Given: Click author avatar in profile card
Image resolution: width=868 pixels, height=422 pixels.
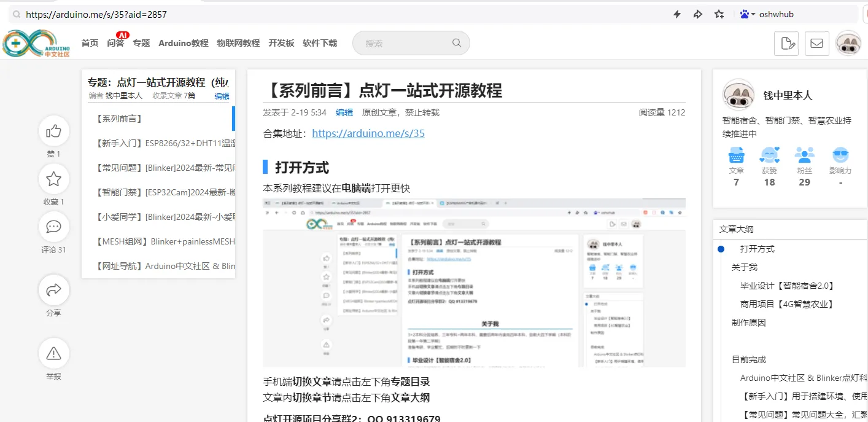Looking at the screenshot, I should [738, 95].
